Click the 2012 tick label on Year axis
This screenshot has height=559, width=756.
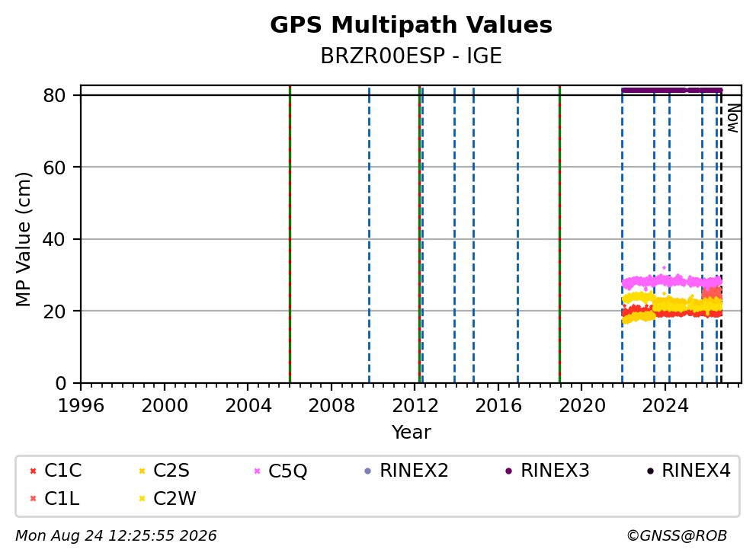point(415,406)
